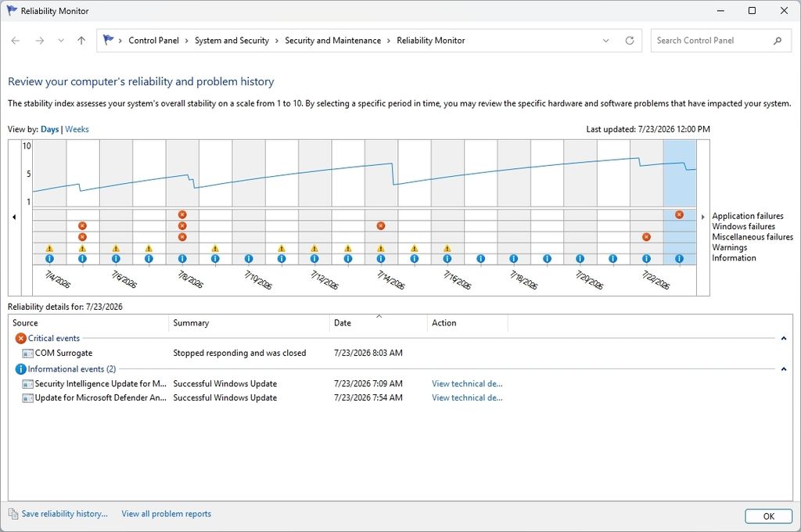Expand the chevron after System and Security
The height and width of the screenshot is (532, 801).
pos(277,41)
